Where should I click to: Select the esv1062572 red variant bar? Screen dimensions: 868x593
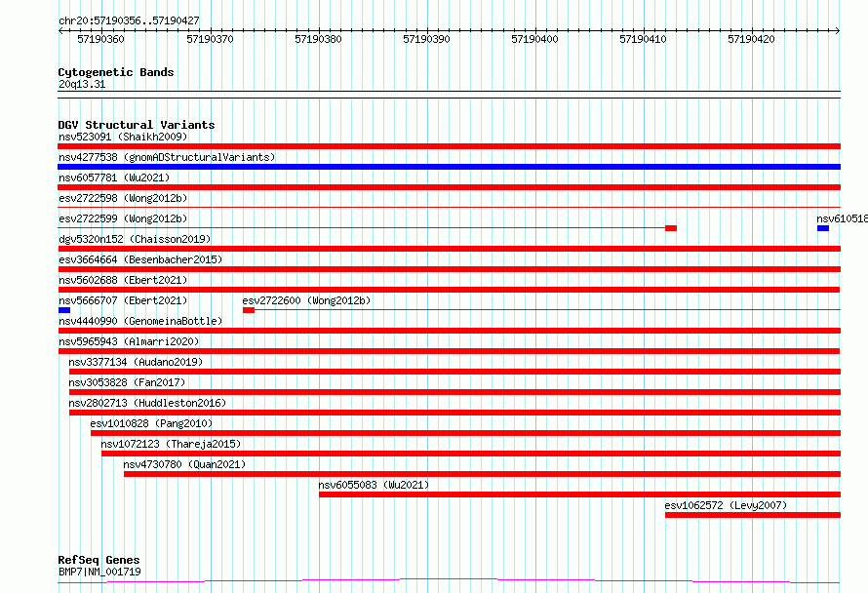click(753, 515)
